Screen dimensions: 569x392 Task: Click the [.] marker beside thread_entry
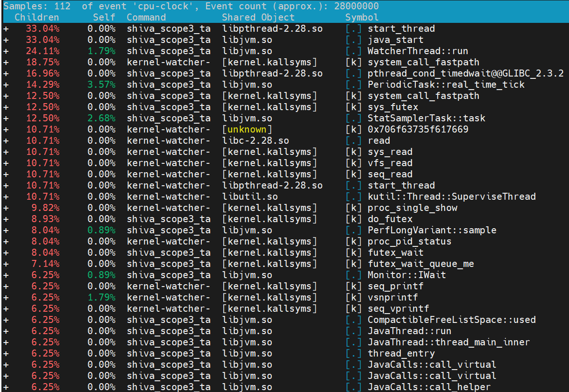(354, 354)
